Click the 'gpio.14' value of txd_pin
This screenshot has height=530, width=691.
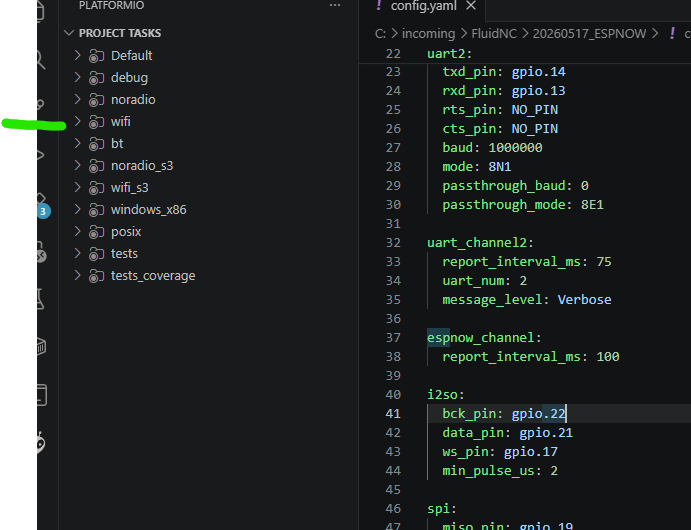pos(538,72)
